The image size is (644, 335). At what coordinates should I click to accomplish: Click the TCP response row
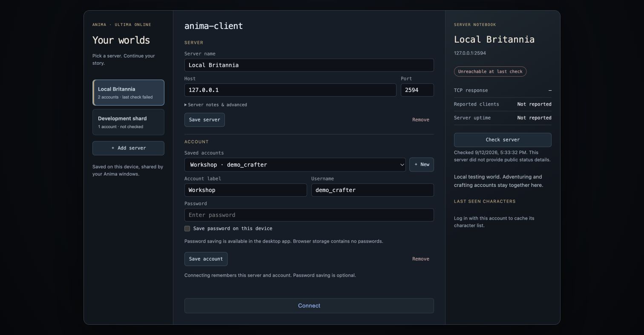click(503, 90)
